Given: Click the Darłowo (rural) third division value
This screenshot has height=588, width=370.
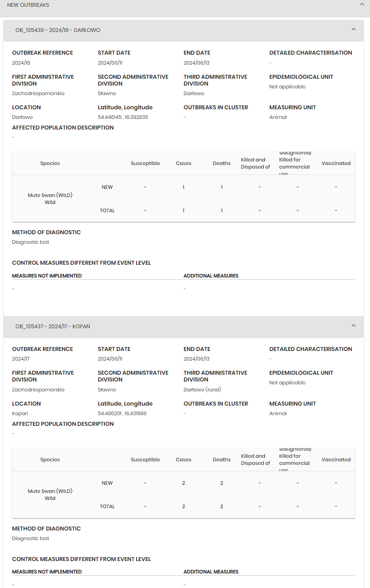Looking at the screenshot, I should [x=202, y=390].
